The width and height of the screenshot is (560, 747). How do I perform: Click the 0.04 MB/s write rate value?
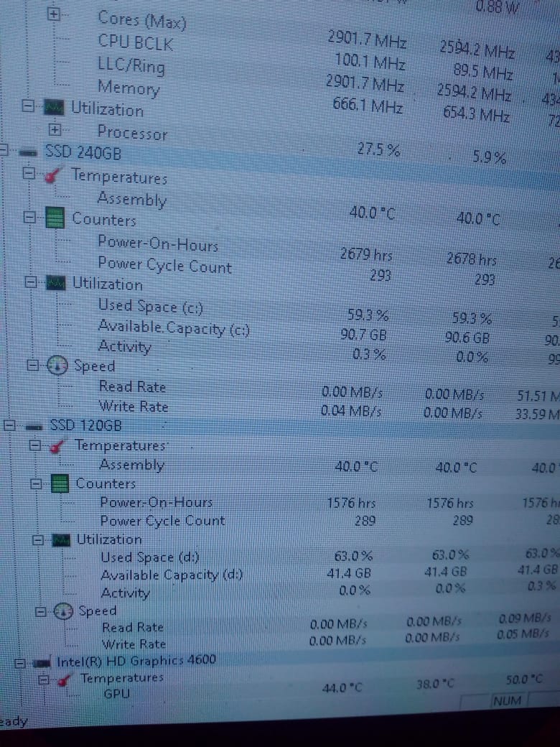[351, 411]
